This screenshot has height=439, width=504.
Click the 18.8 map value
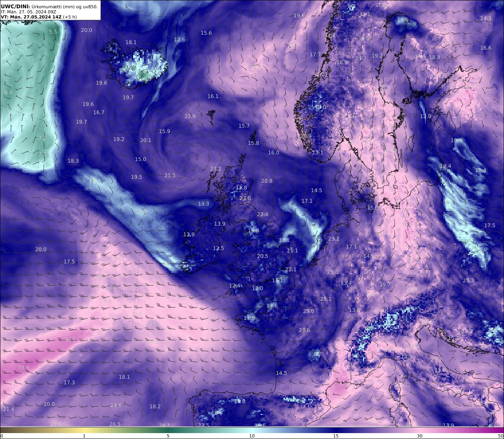coord(435,57)
